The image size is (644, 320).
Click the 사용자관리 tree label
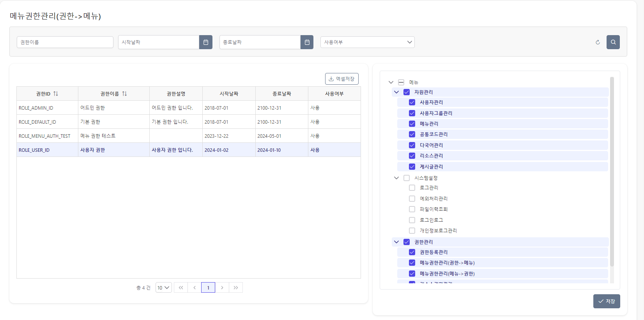point(431,102)
